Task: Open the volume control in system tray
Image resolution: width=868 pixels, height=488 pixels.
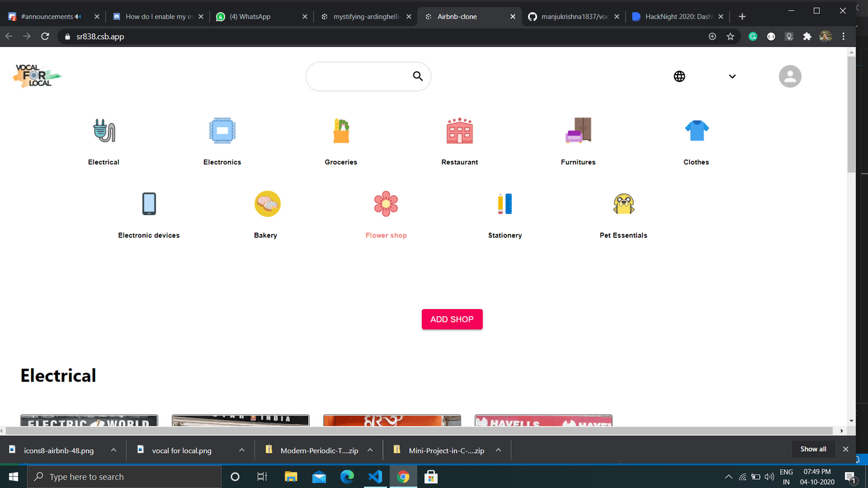Action: 769,477
